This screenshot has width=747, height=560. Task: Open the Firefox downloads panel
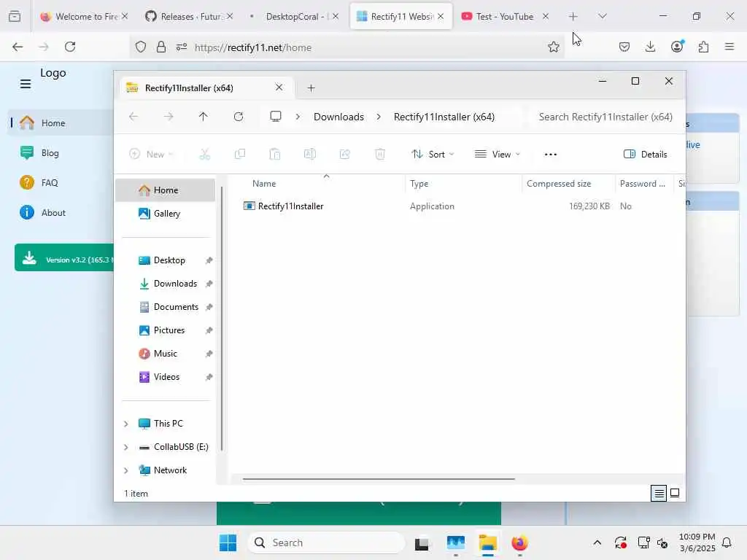click(x=650, y=47)
